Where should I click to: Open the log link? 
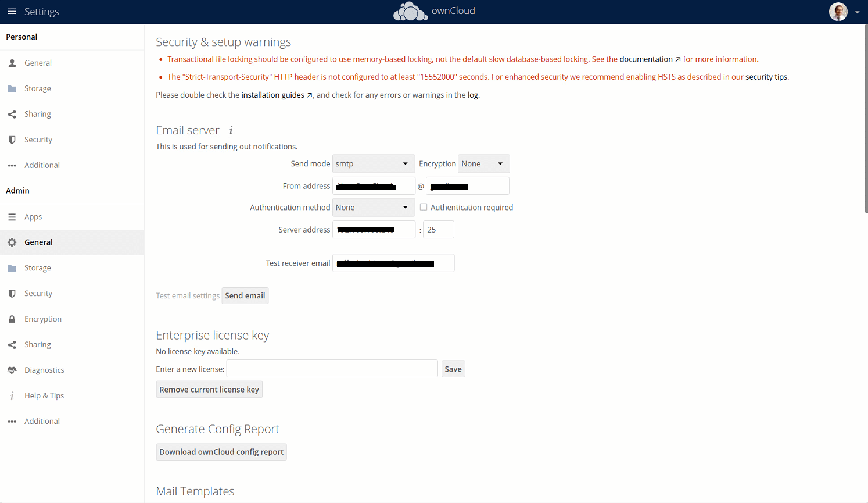coord(473,95)
